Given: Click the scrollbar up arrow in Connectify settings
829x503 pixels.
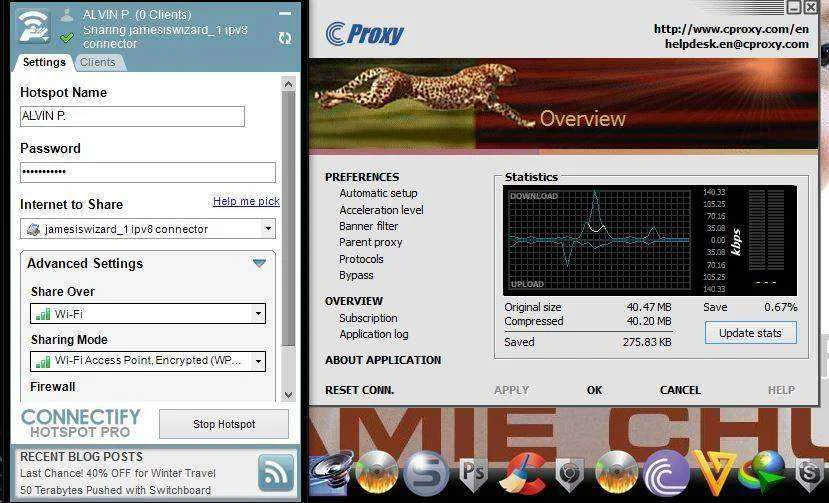Looking at the screenshot, I should click(288, 84).
